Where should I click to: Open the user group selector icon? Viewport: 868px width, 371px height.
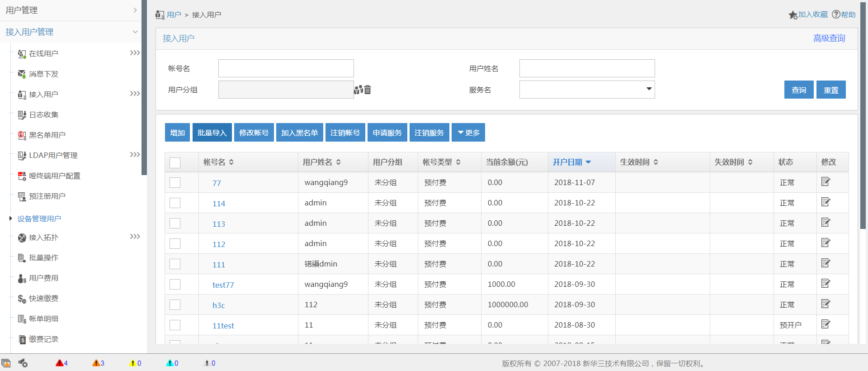pyautogui.click(x=358, y=90)
